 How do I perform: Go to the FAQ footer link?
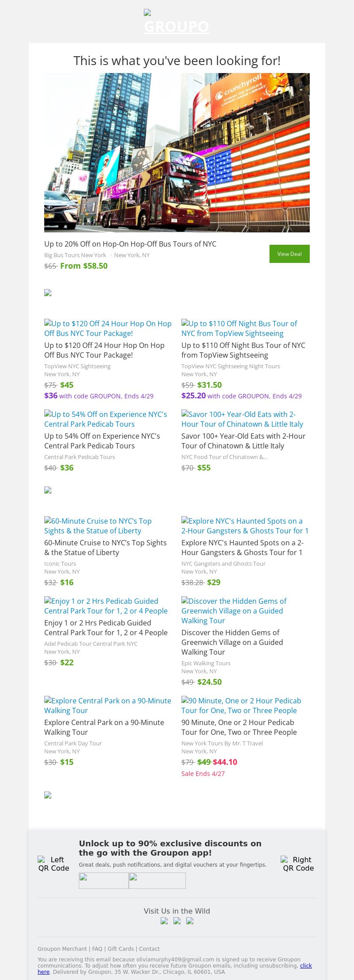(97, 949)
